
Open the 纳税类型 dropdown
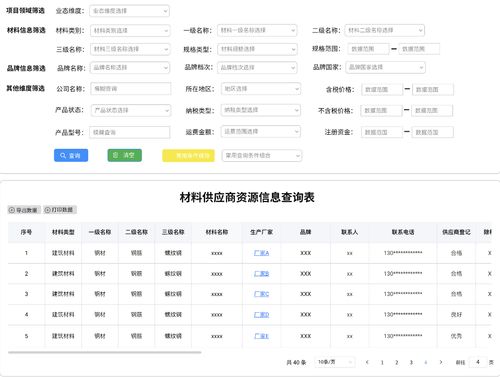click(x=261, y=110)
